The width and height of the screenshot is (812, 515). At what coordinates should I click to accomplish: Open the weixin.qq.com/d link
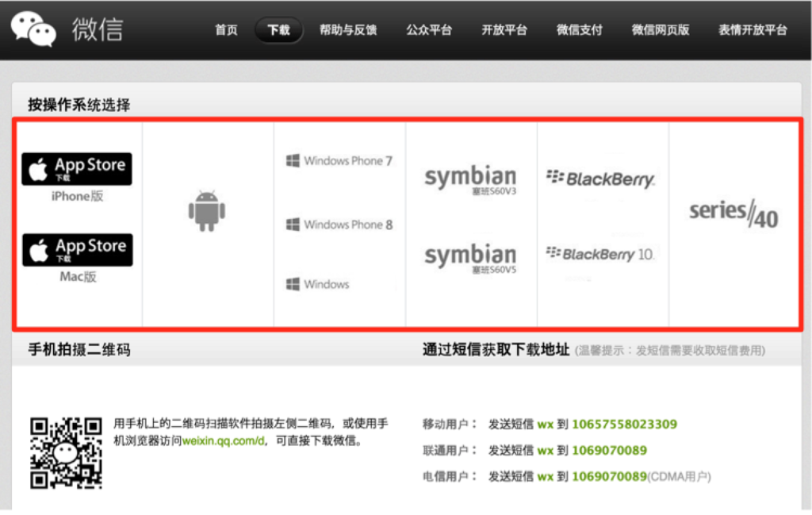pyautogui.click(x=223, y=441)
